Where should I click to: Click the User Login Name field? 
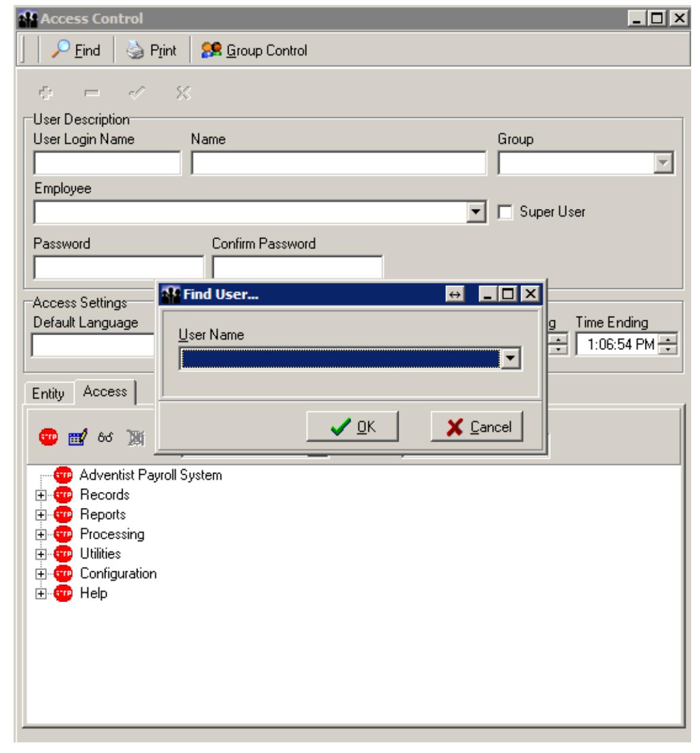click(107, 163)
